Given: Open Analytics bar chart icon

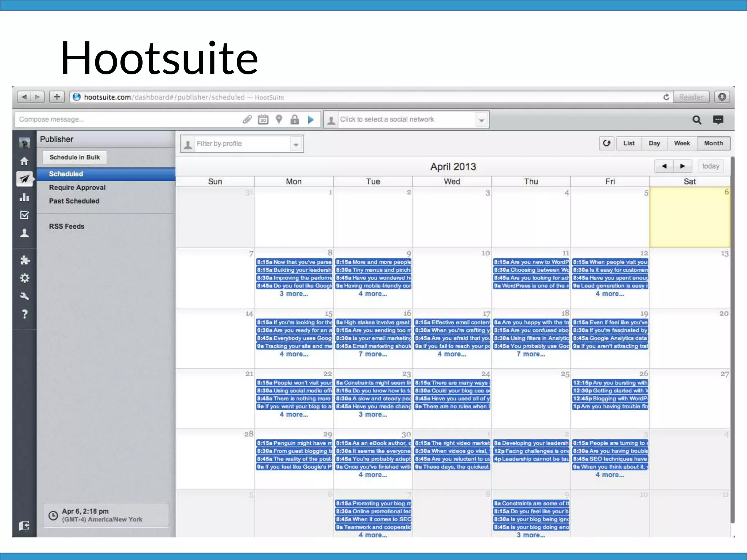Looking at the screenshot, I should click(24, 198).
